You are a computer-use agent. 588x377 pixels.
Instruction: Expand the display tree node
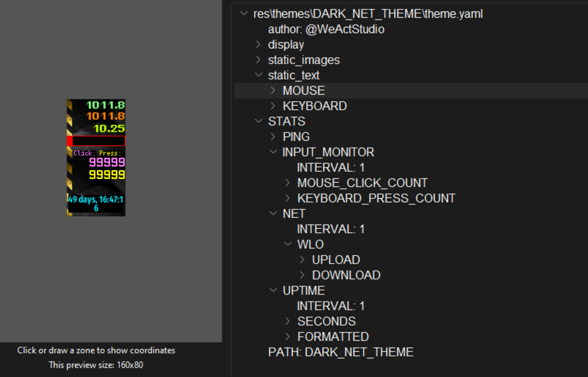point(258,44)
